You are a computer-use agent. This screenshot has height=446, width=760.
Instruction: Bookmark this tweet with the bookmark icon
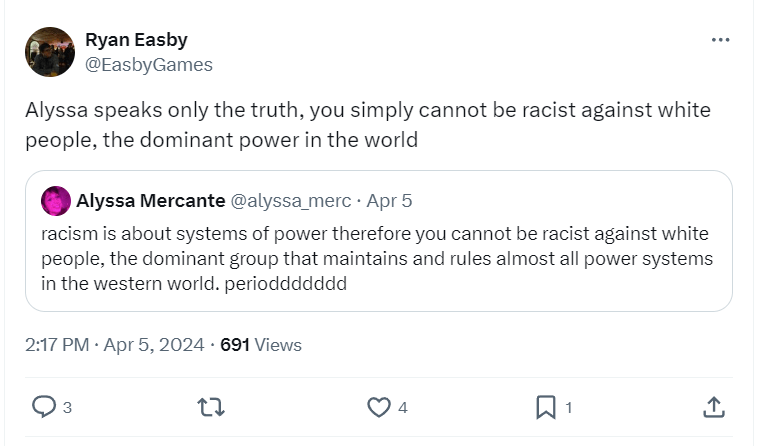click(x=546, y=407)
